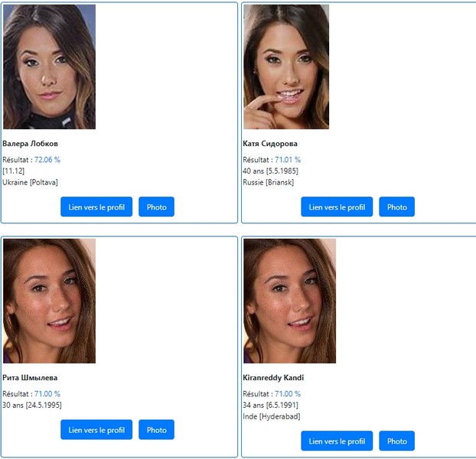Click Photo button under Валера Лобков
Viewport: 476px width, 459px height.
click(156, 207)
